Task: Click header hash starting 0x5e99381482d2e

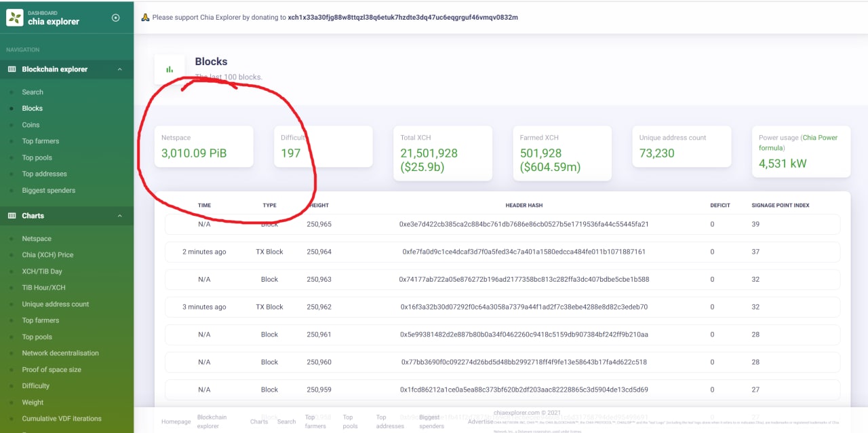Action: [524, 335]
